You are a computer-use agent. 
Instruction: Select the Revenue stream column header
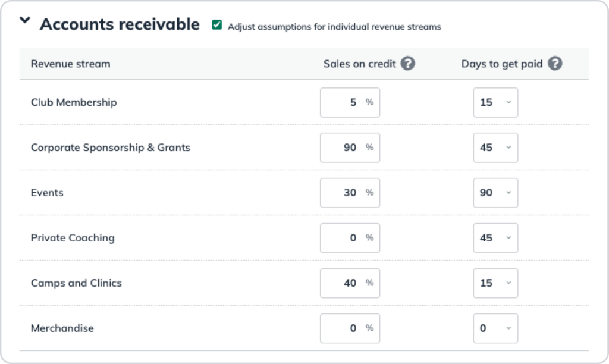pyautogui.click(x=71, y=64)
